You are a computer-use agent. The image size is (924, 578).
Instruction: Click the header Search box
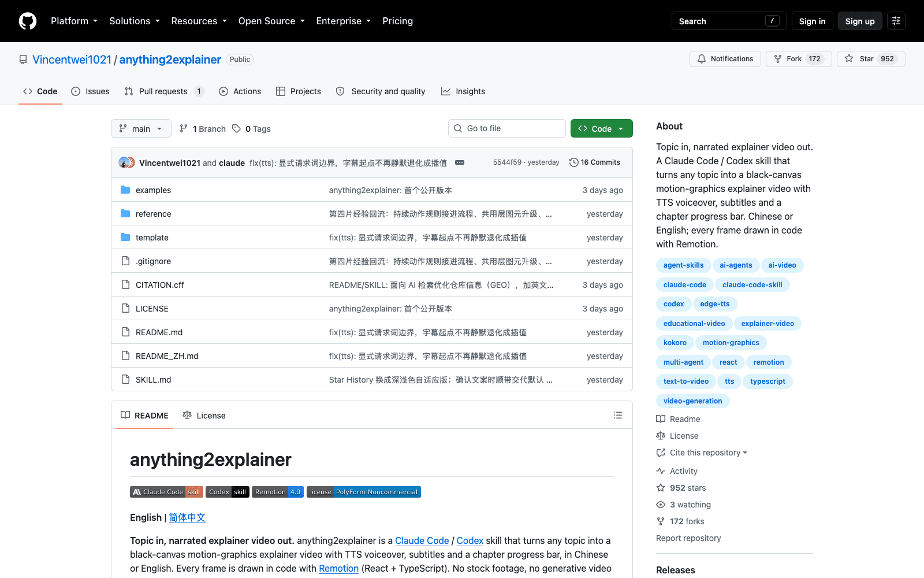pos(729,21)
